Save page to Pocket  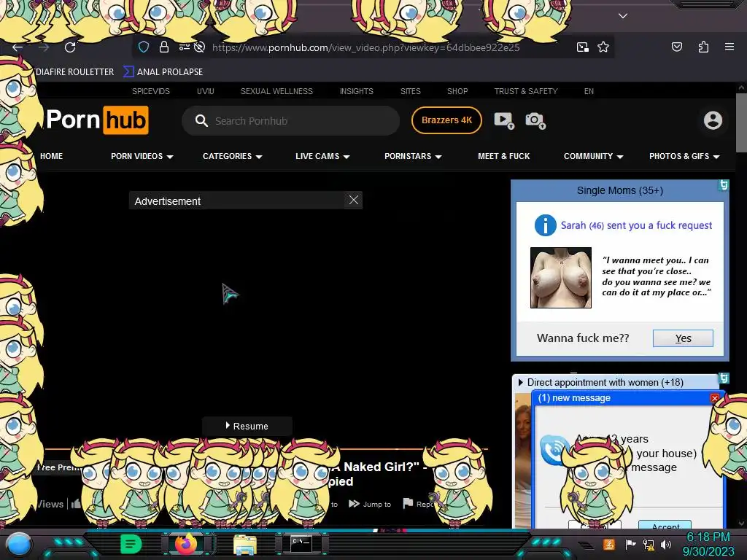(x=676, y=47)
